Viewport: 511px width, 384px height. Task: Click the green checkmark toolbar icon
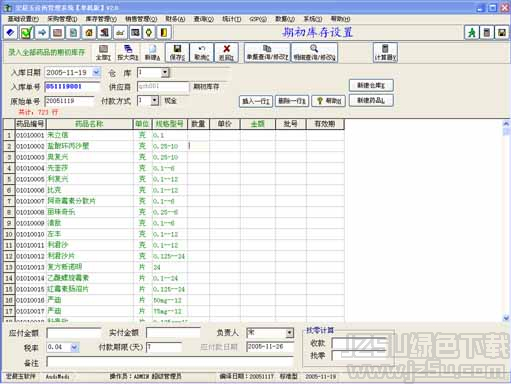(26, 32)
